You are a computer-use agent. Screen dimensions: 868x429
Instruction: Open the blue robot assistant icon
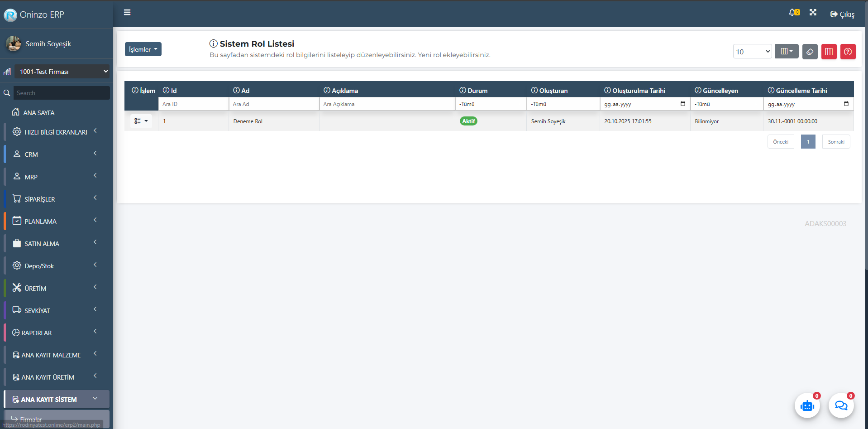807,405
